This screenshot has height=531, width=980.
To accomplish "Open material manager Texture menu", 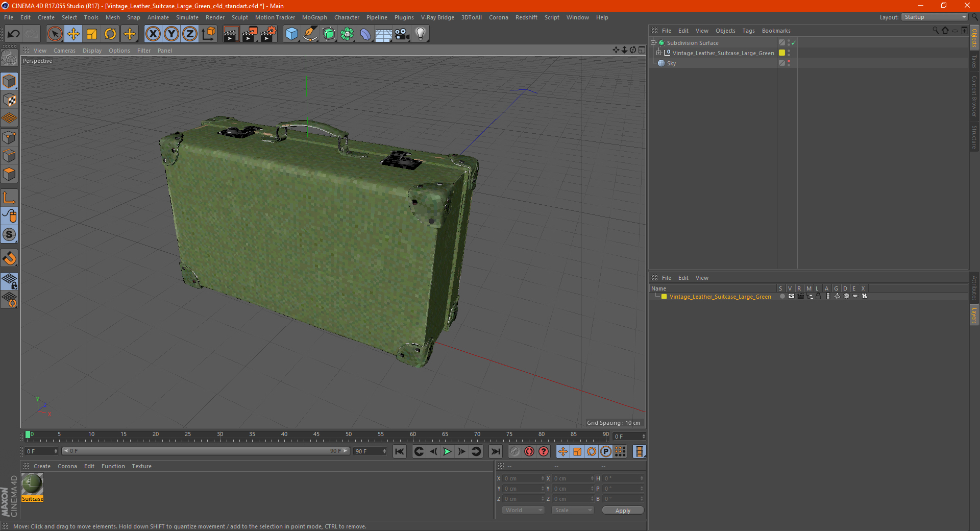I will (141, 466).
